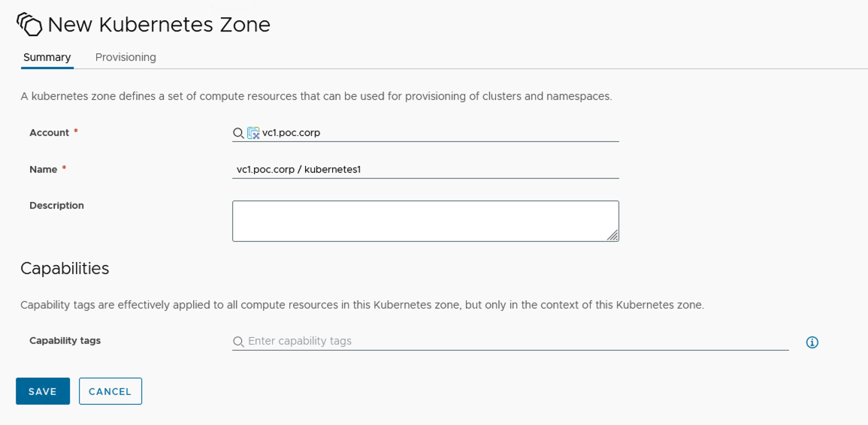Open the Provisioning tab

click(126, 57)
